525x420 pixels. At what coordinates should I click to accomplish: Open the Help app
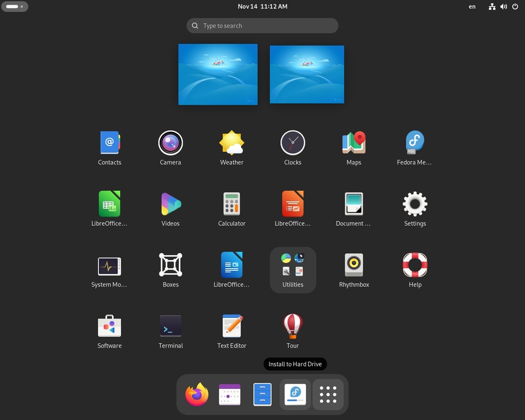point(415,265)
